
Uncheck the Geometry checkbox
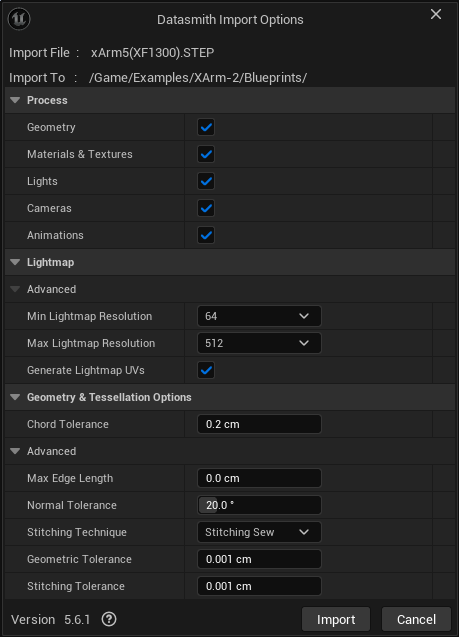(206, 127)
